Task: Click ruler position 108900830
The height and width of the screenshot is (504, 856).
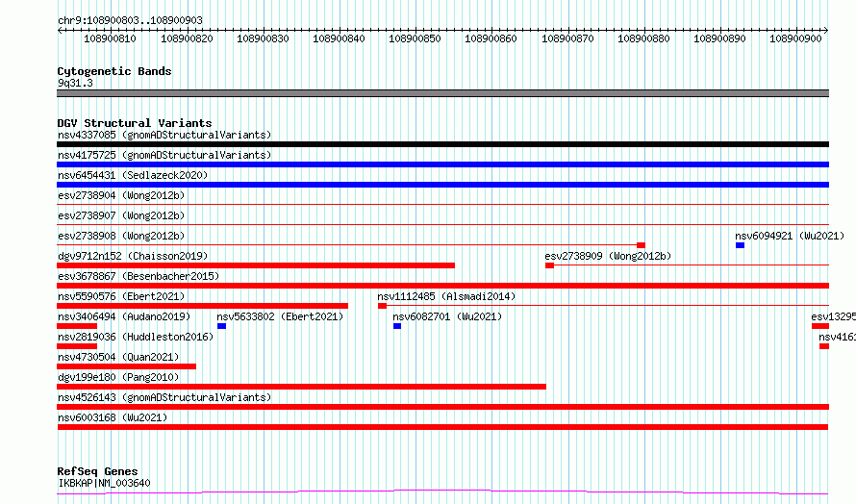Action: pyautogui.click(x=263, y=38)
